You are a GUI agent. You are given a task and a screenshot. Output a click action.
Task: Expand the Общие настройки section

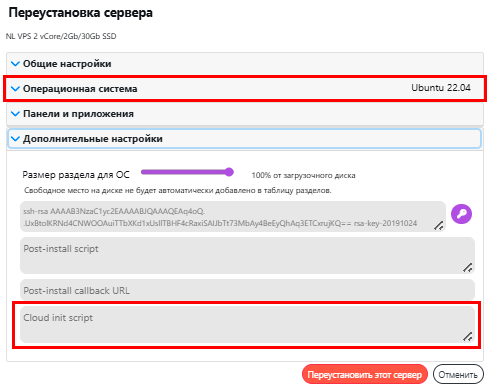click(245, 64)
